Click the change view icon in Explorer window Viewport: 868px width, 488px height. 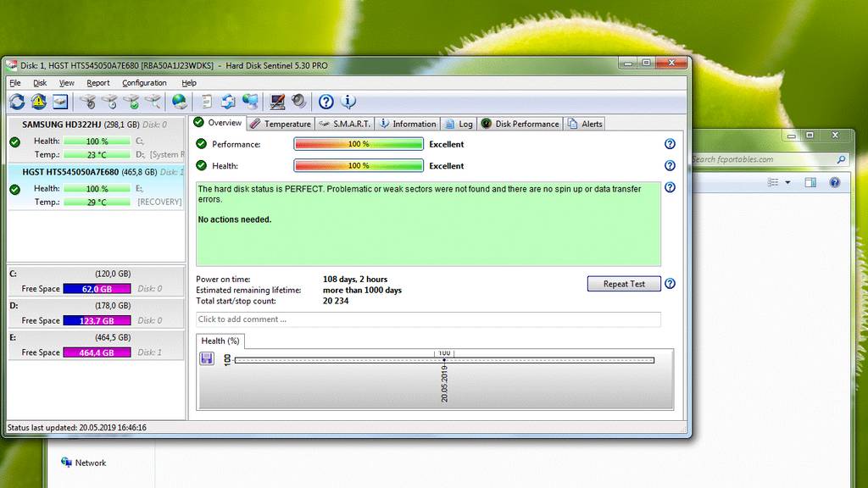point(773,183)
